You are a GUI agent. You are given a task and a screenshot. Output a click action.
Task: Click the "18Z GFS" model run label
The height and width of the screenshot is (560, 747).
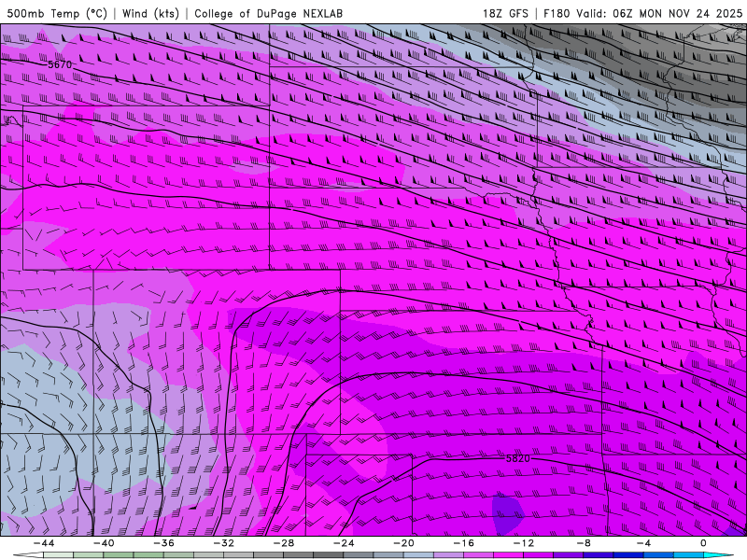505,13
